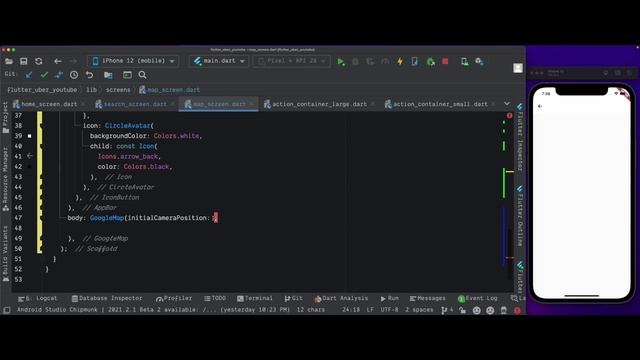The image size is (640, 360).
Task: Open the Profiler tool window
Action: point(174,298)
